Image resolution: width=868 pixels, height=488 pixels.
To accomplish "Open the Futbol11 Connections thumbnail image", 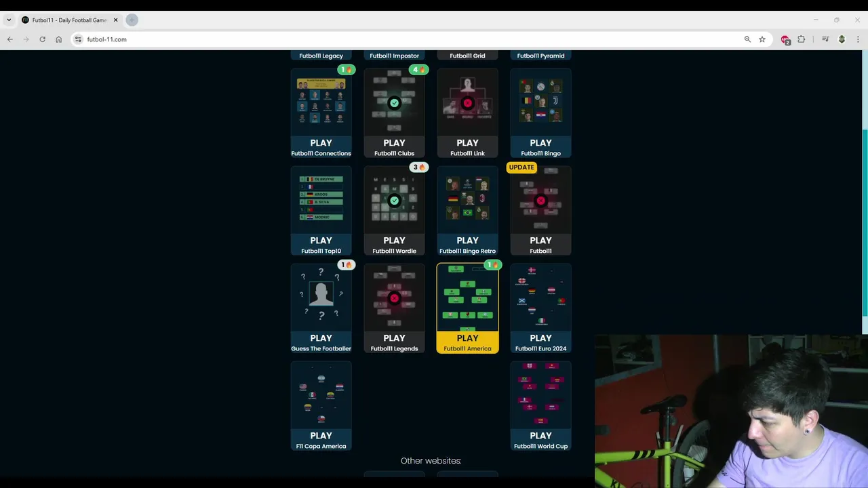I will click(321, 102).
